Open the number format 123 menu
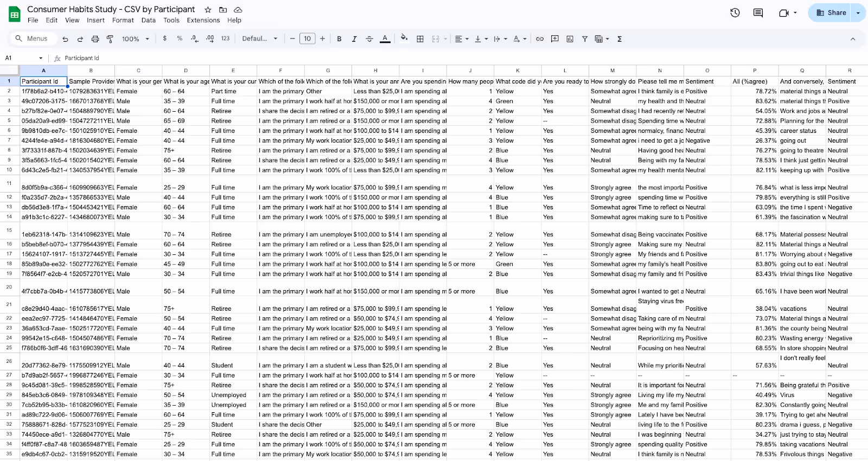Image resolution: width=868 pixels, height=461 pixels. [x=225, y=39]
